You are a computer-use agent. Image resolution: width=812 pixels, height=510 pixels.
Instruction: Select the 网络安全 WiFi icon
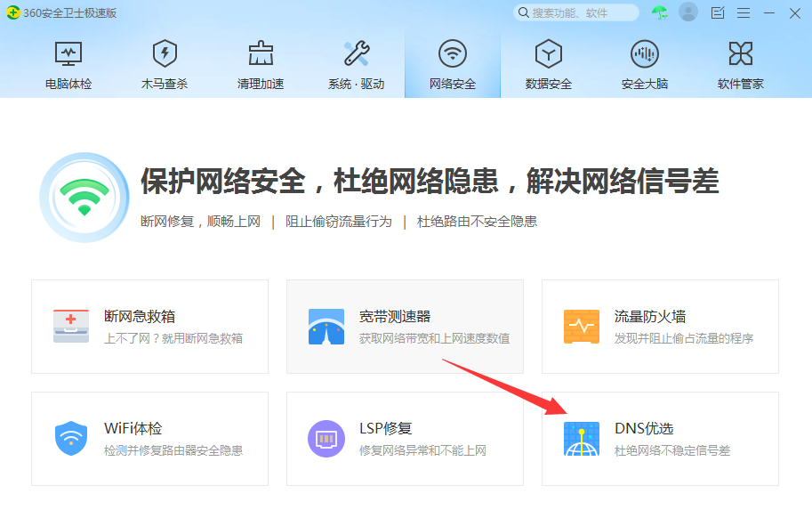click(x=453, y=53)
